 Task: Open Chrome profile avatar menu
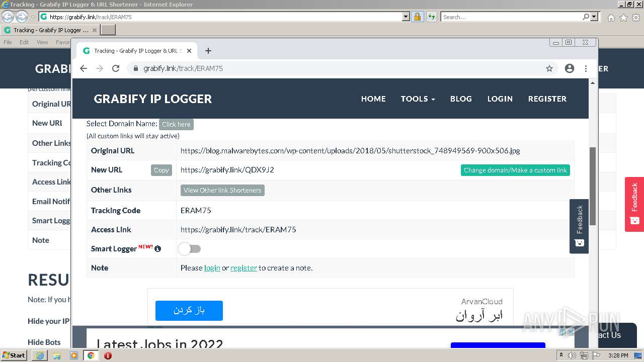570,68
